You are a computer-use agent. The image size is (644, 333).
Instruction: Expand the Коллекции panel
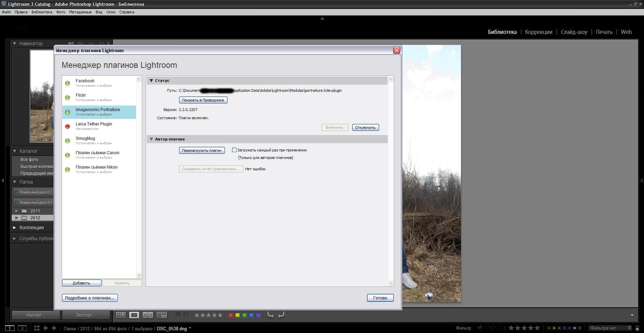pyautogui.click(x=15, y=227)
